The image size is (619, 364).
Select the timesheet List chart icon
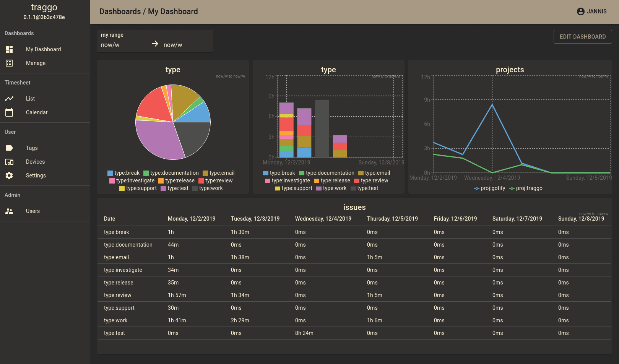pos(9,98)
